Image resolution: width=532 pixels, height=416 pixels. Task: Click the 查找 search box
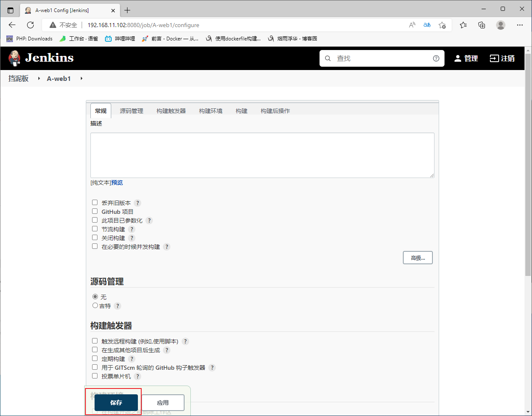tap(382, 58)
